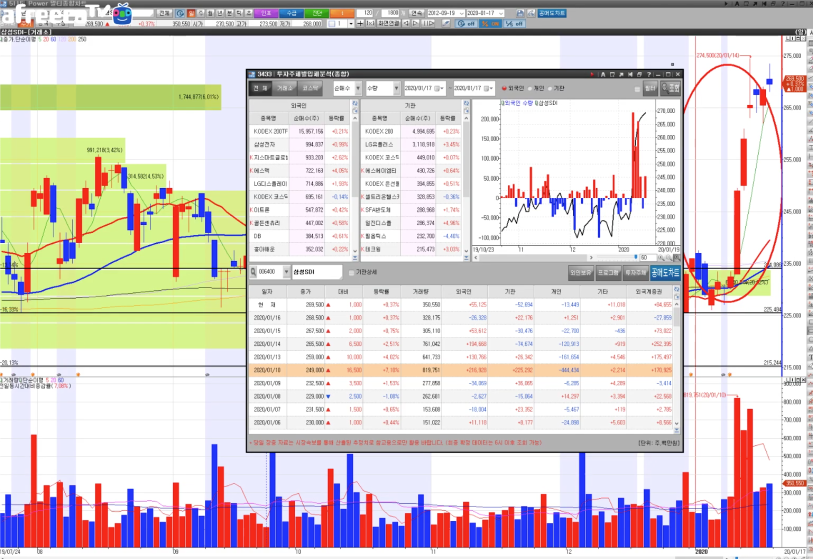Screen dimensions: 813x559
Task: Toggle the clock off switch in toolbar
Action: 466,24
